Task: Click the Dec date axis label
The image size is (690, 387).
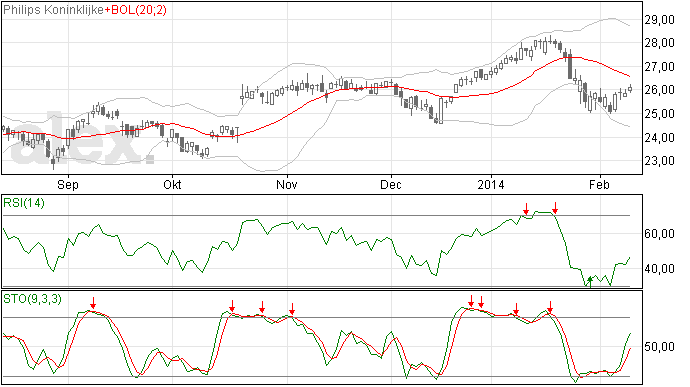Action: 391,184
